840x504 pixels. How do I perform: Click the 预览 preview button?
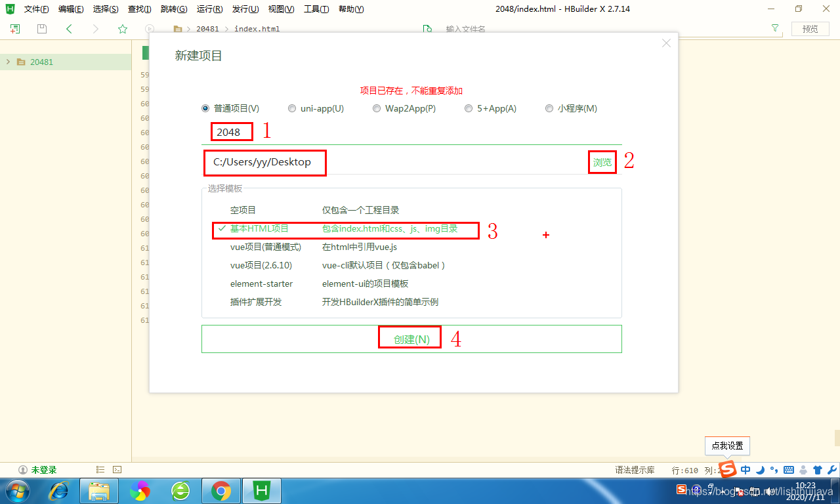810,29
